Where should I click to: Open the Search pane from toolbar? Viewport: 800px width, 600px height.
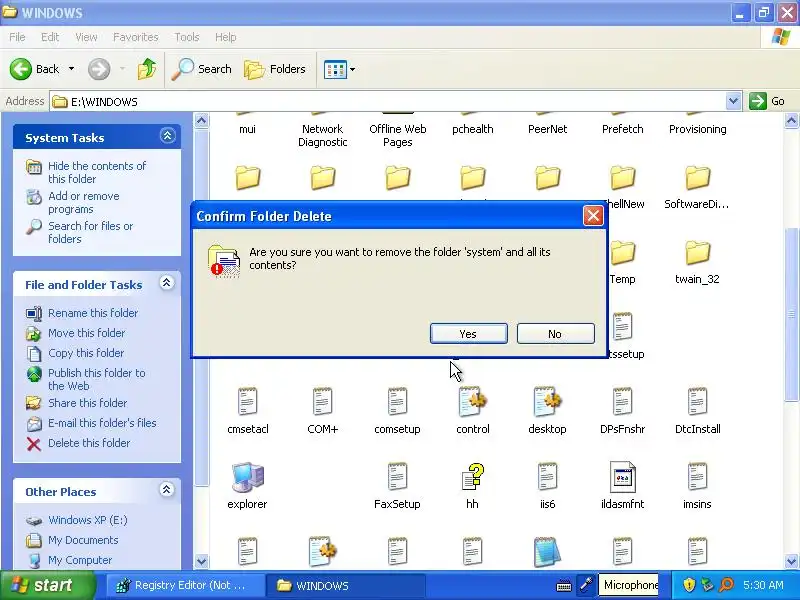pyautogui.click(x=201, y=69)
